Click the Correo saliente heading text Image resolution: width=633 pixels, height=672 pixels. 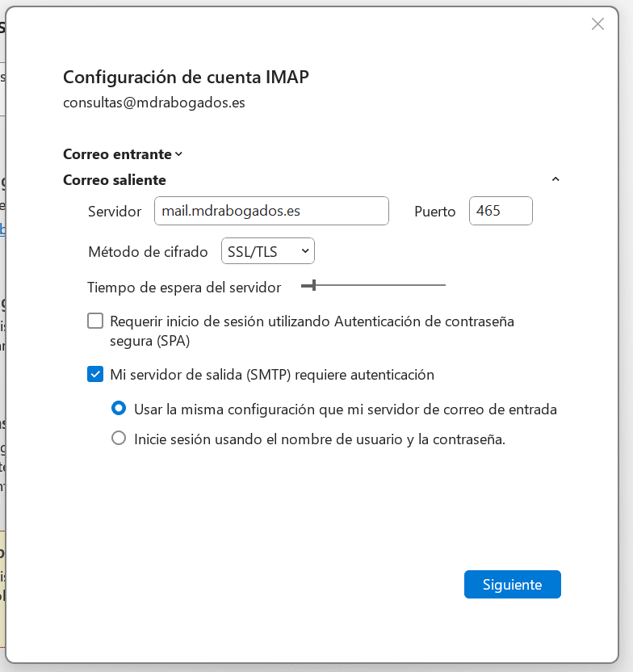115,180
